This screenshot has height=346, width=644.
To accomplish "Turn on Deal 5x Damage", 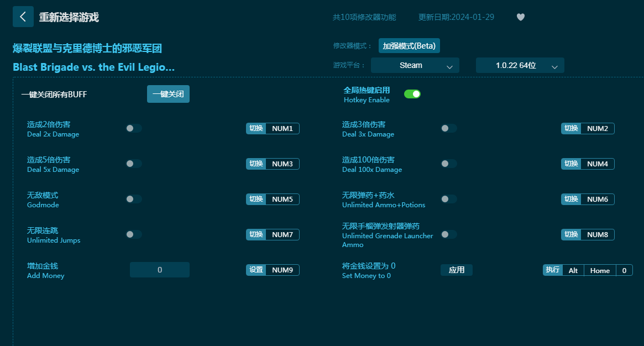I will [x=133, y=164].
